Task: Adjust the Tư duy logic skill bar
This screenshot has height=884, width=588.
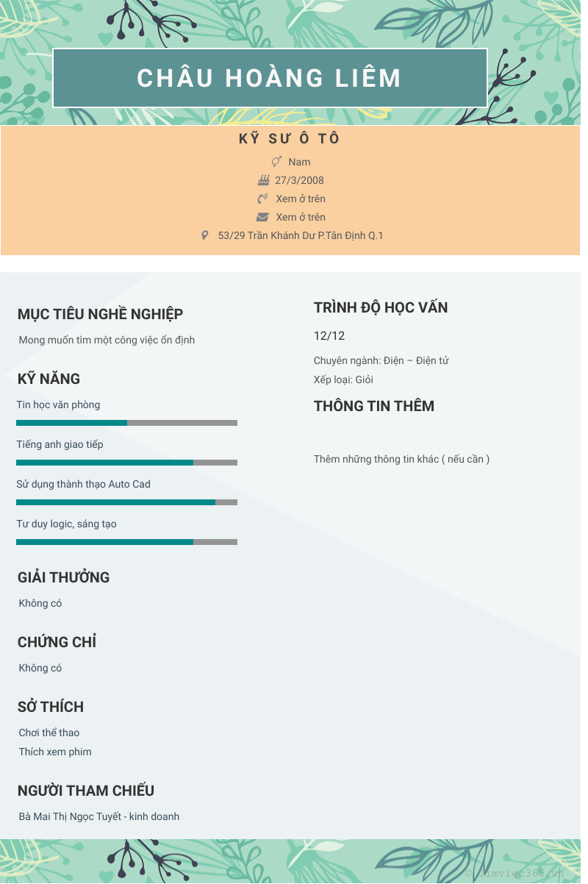Action: [126, 542]
